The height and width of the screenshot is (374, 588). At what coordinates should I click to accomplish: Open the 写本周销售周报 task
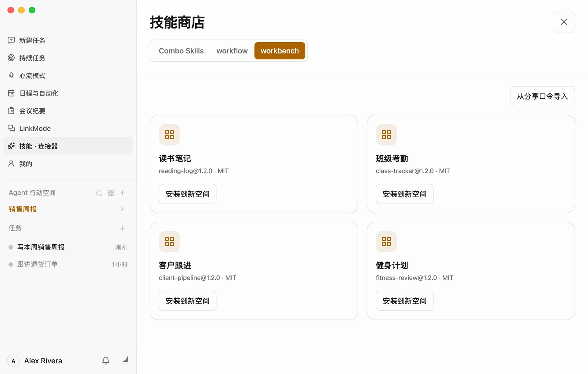(68, 247)
